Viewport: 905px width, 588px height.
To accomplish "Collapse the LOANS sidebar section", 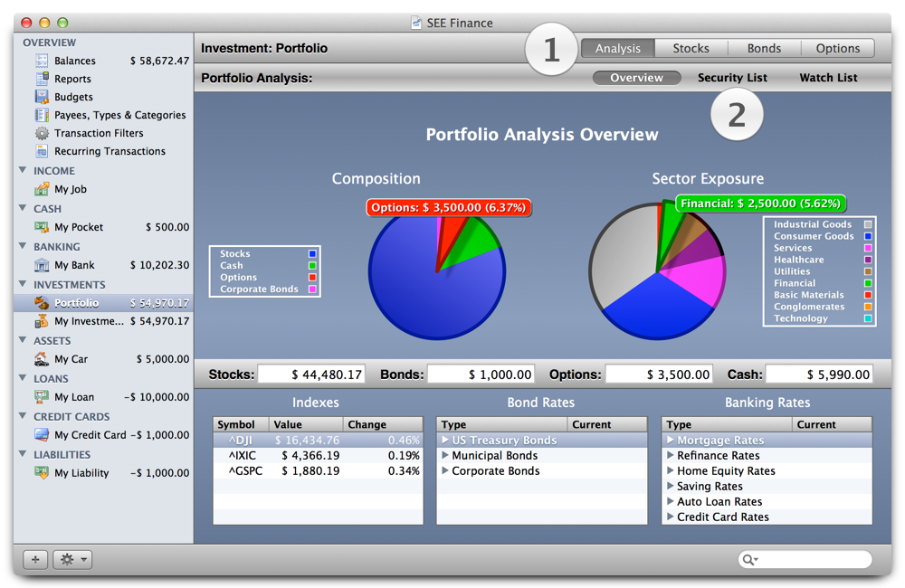I will tap(23, 378).
